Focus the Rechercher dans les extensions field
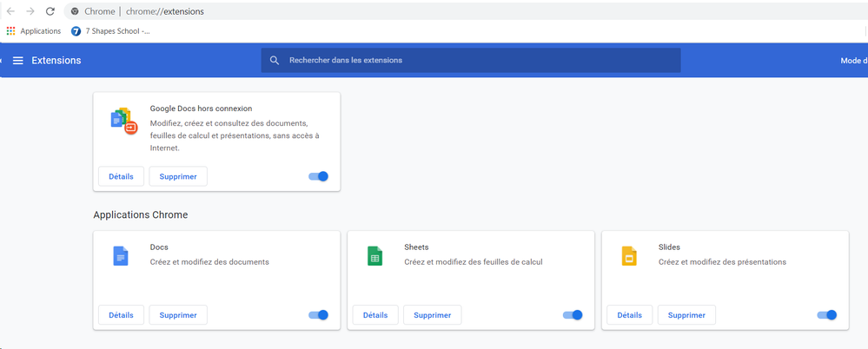Screen dimensions: 868x349 coord(478,61)
